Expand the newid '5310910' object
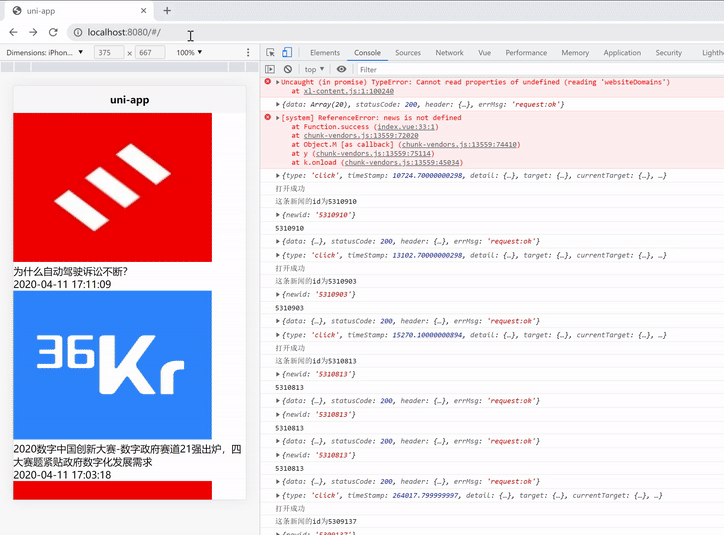 (x=278, y=215)
